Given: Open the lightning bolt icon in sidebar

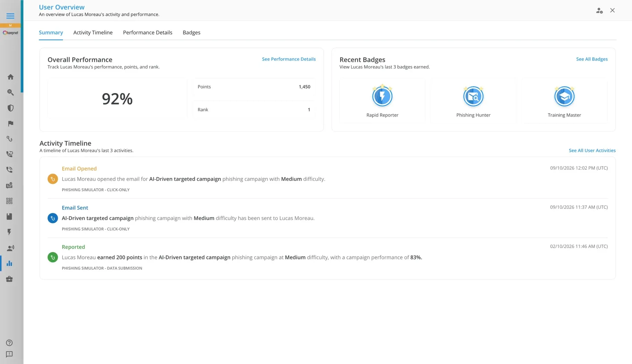Looking at the screenshot, I should (x=9, y=232).
